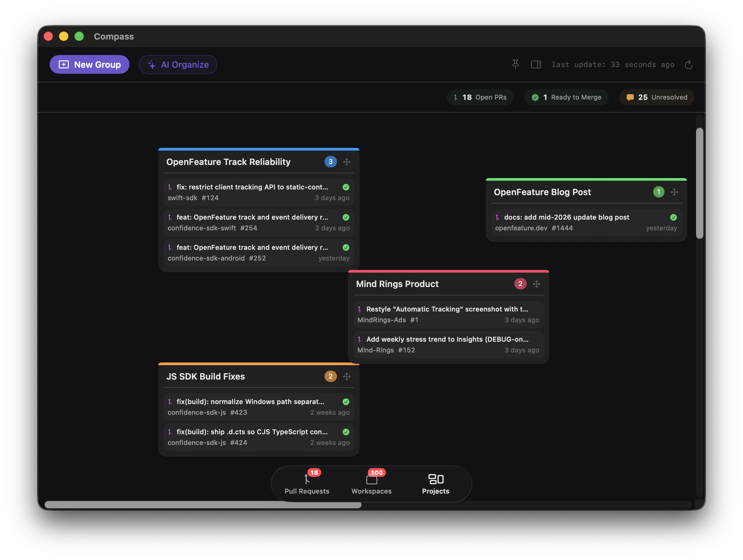Click move handle on Mind Rings Product group
The height and width of the screenshot is (560, 743).
tap(536, 284)
